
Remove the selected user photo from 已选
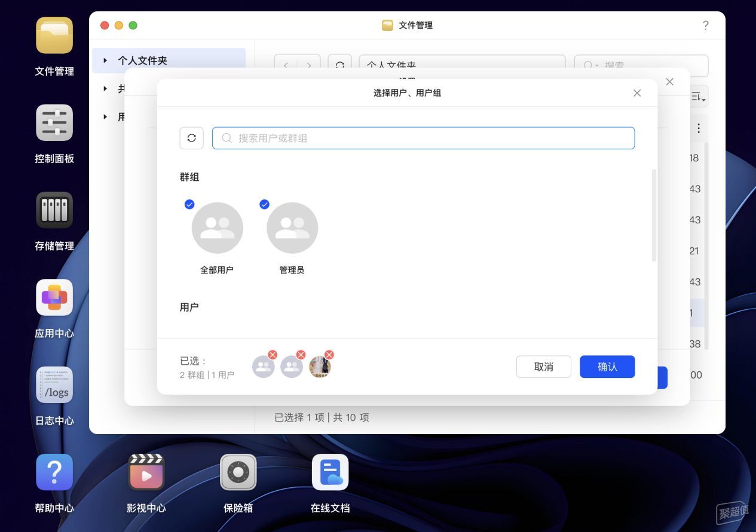329,355
